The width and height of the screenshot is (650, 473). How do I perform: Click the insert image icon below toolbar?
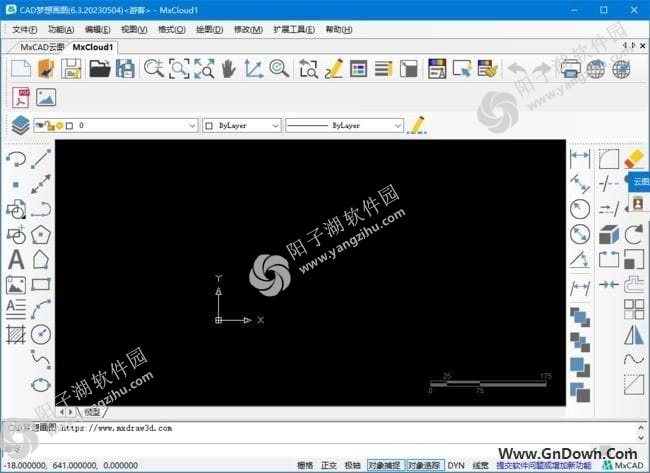46,97
